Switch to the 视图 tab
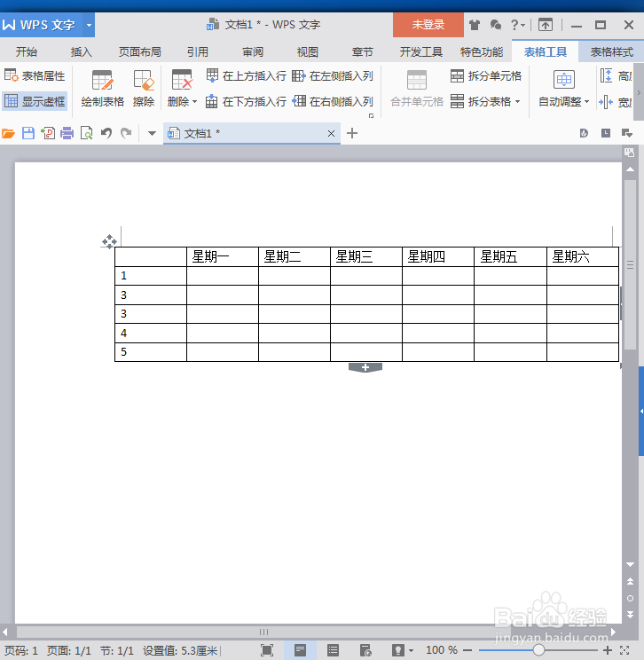The width and height of the screenshot is (644, 660). [307, 51]
